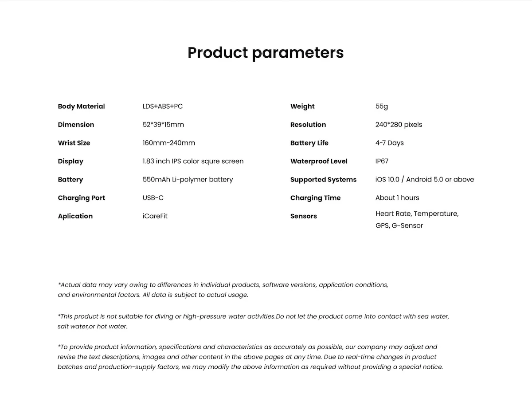Click the Weight label
This screenshot has width=532, height=410.
[x=302, y=106]
